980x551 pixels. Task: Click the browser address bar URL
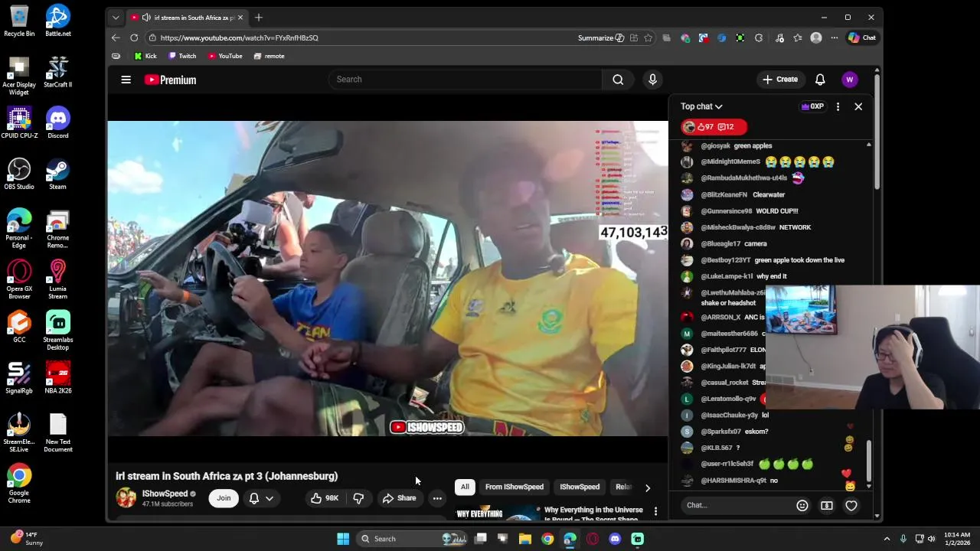240,37
